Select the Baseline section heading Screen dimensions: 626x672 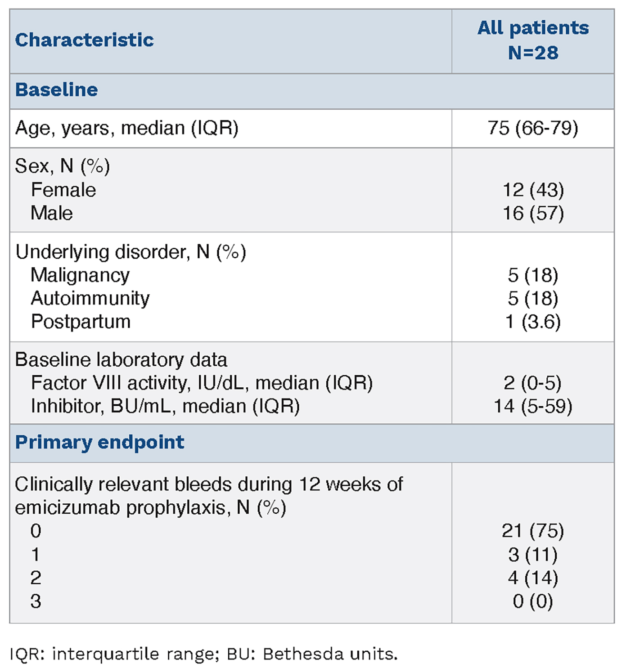point(56,90)
